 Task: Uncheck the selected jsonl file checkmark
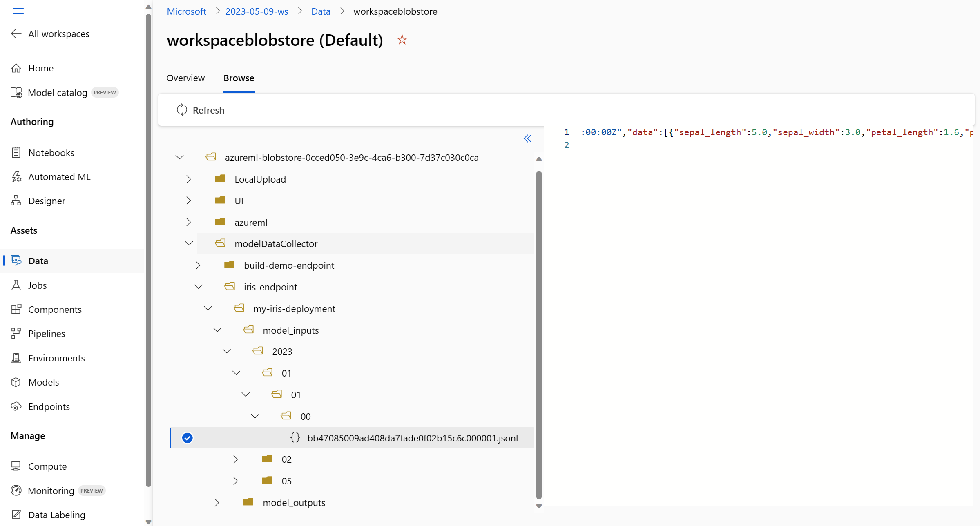tap(187, 438)
